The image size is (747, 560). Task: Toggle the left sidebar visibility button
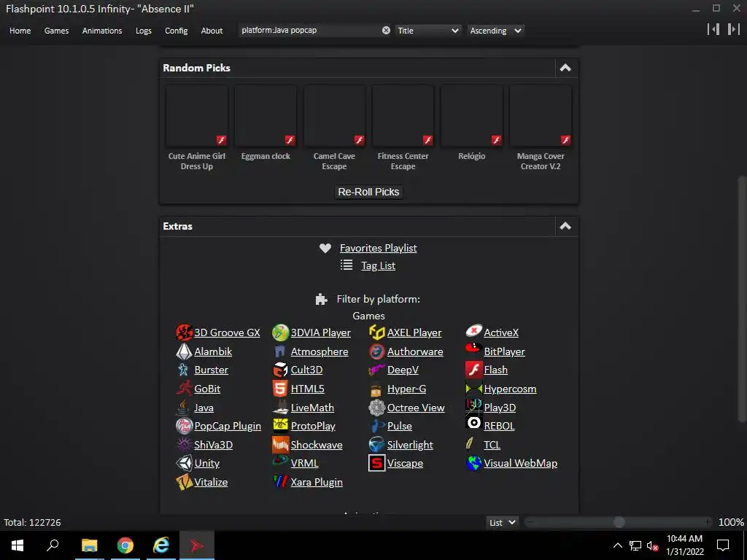(x=713, y=29)
